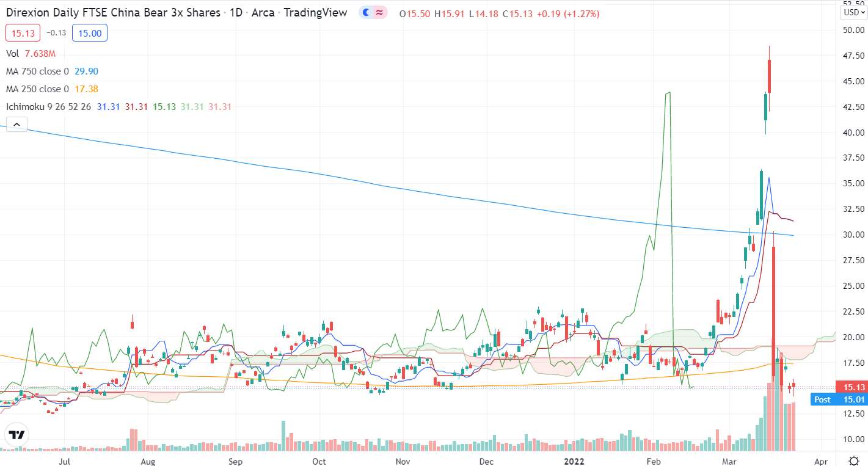Click the Sep label on the time axis
The width and height of the screenshot is (868, 466).
tap(236, 461)
